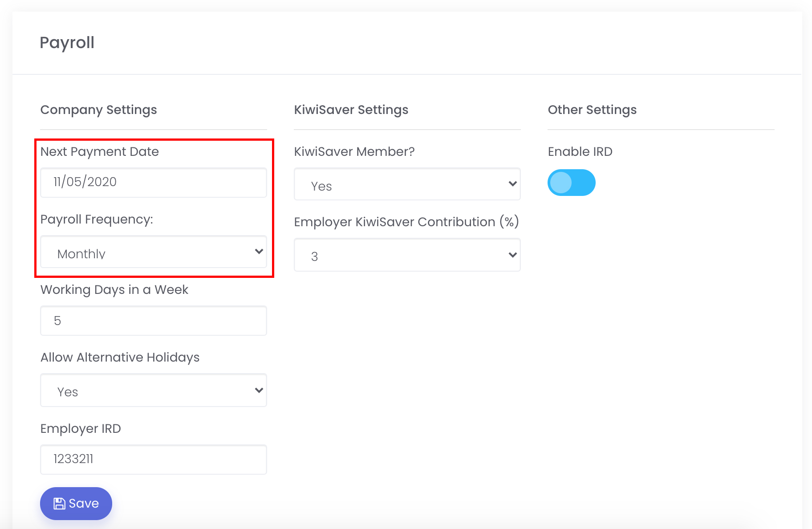Click the Employer KiwiSaver Contribution (%) label
The image size is (812, 529).
[406, 222]
